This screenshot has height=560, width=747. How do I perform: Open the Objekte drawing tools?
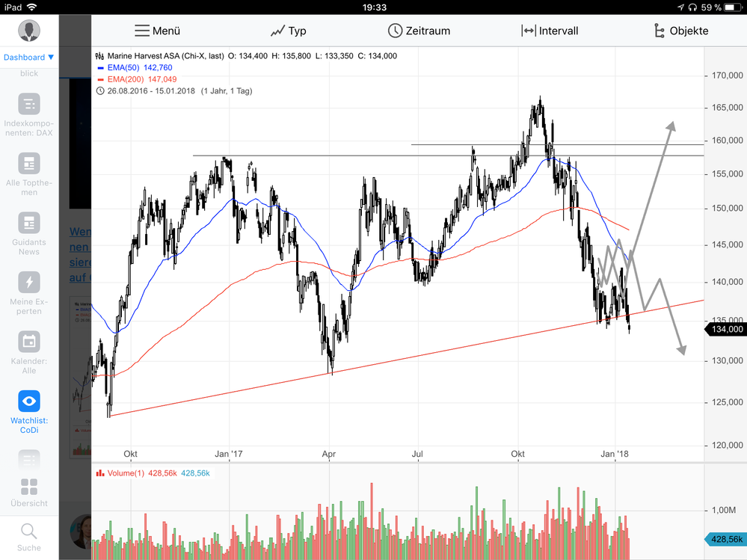(680, 31)
